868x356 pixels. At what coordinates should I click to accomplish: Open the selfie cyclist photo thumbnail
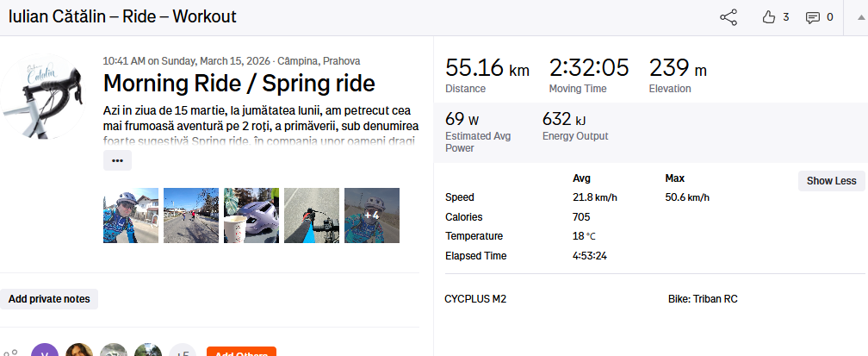coord(131,215)
